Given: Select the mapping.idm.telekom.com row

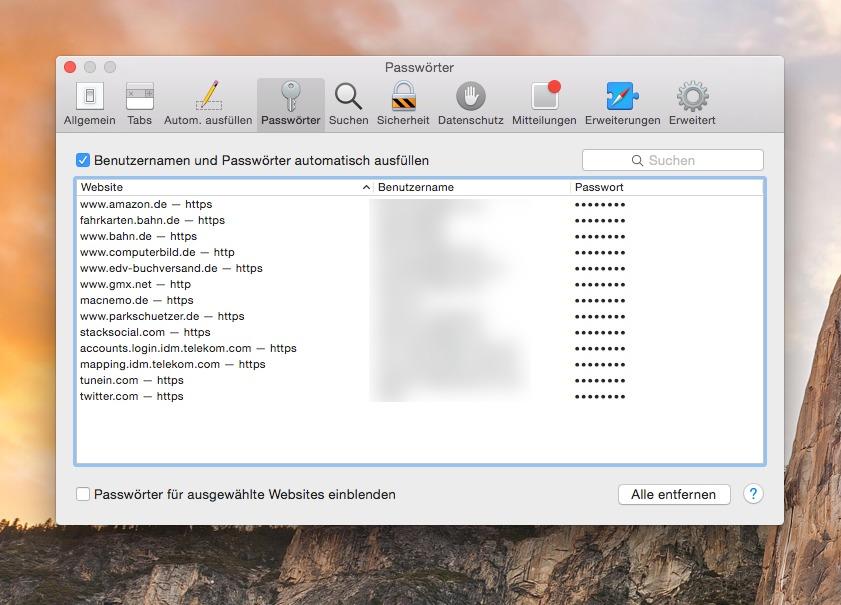Looking at the screenshot, I should (x=420, y=364).
